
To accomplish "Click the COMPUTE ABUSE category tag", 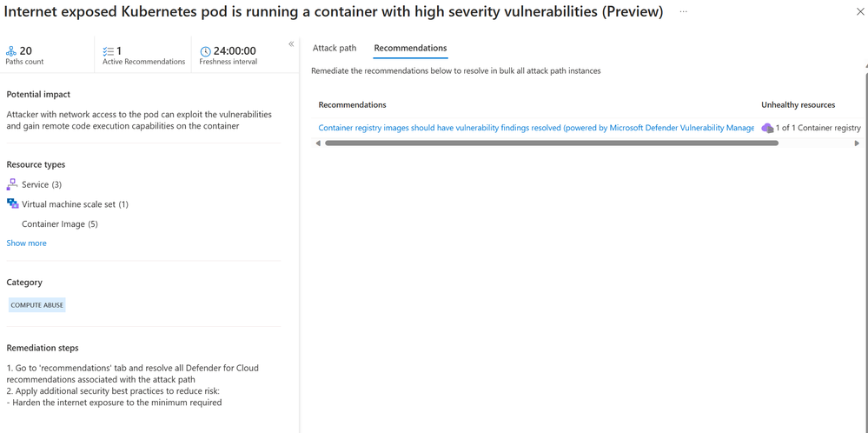I will coord(37,305).
